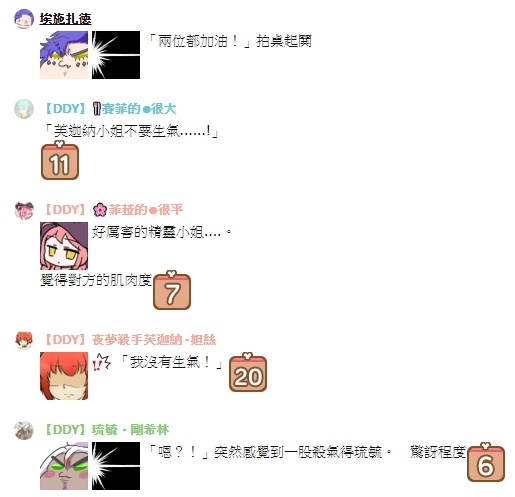This screenshot has width=515, height=497.
Task: Open 【DDY】琉毓 - 剛希林 profile link
Action: click(107, 430)
